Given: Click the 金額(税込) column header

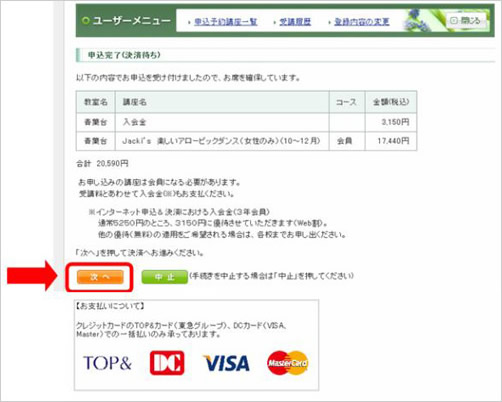Looking at the screenshot, I should (x=391, y=102).
